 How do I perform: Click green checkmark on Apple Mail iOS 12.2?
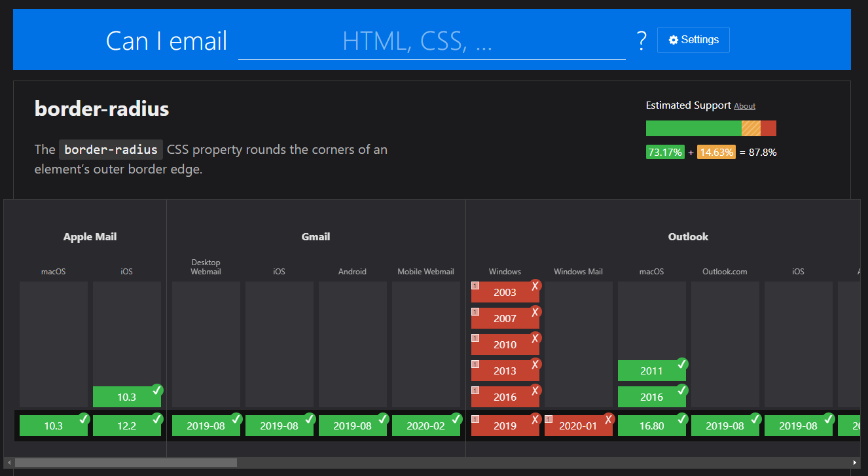(156, 419)
